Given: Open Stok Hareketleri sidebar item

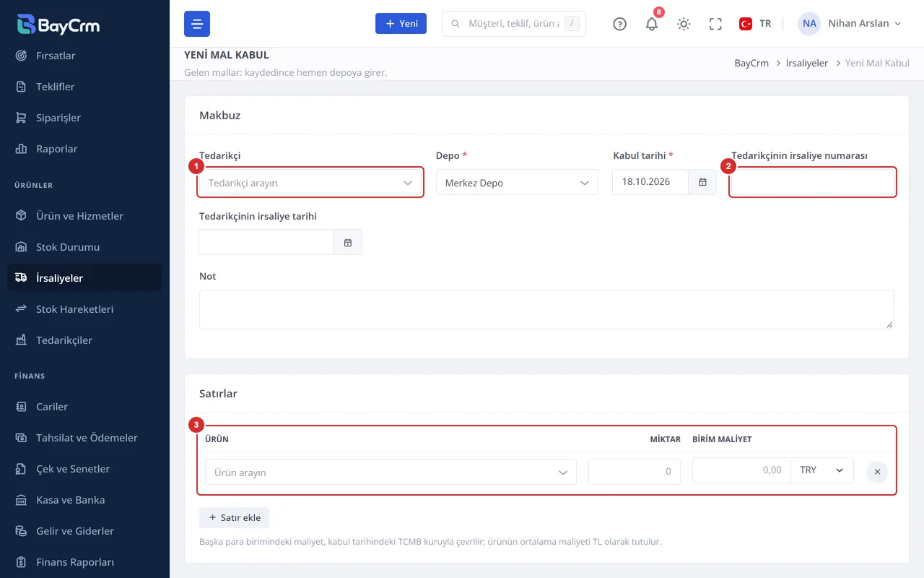Looking at the screenshot, I should (x=84, y=309).
